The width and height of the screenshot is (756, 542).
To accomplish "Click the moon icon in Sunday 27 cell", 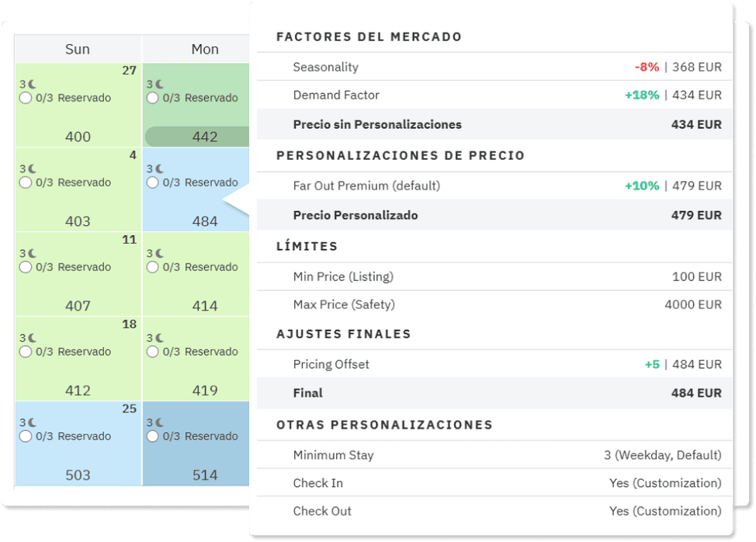I will 33,84.
